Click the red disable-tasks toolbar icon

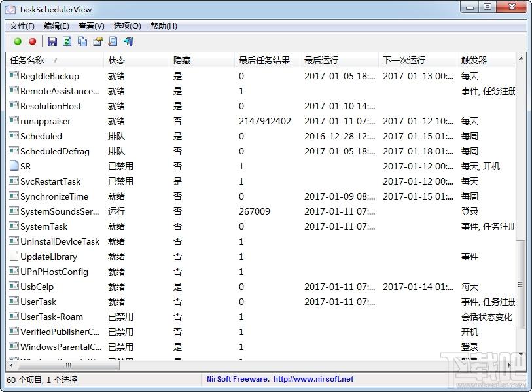point(33,41)
